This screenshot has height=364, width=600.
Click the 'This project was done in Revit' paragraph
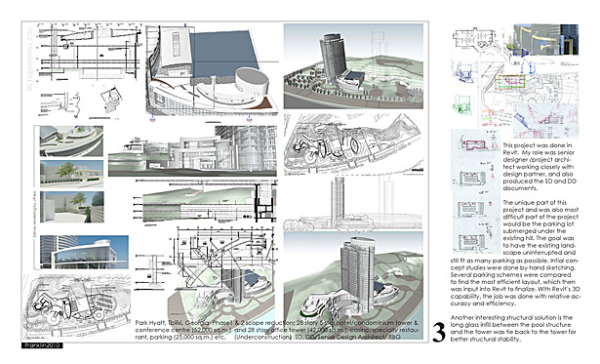[540, 167]
